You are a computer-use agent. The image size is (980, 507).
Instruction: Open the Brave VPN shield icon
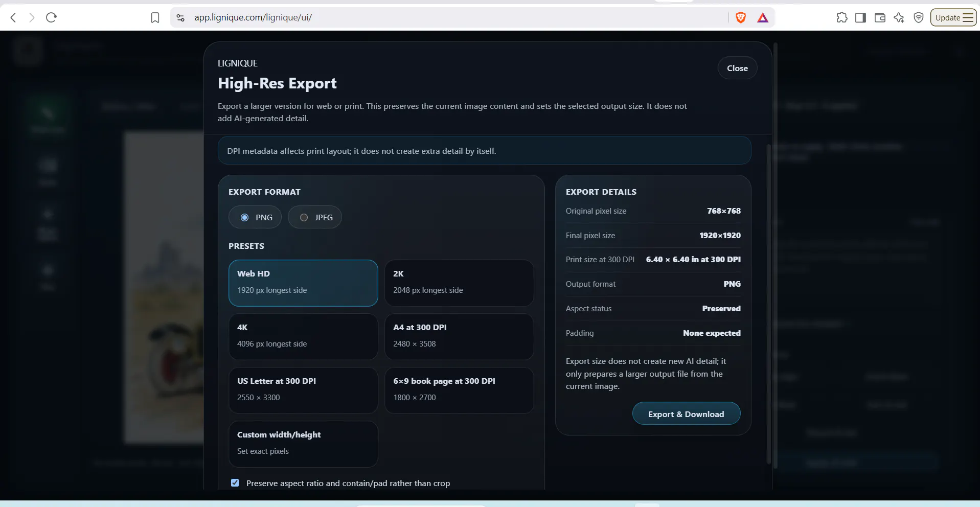[x=919, y=18]
